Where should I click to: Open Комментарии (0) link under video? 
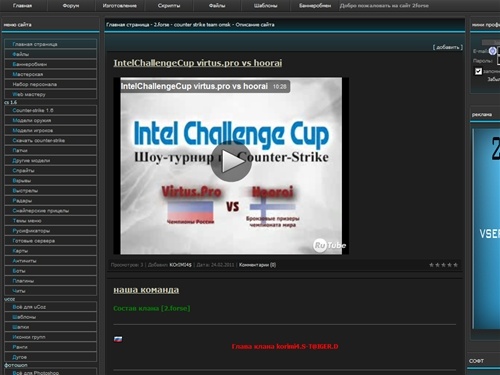257,265
